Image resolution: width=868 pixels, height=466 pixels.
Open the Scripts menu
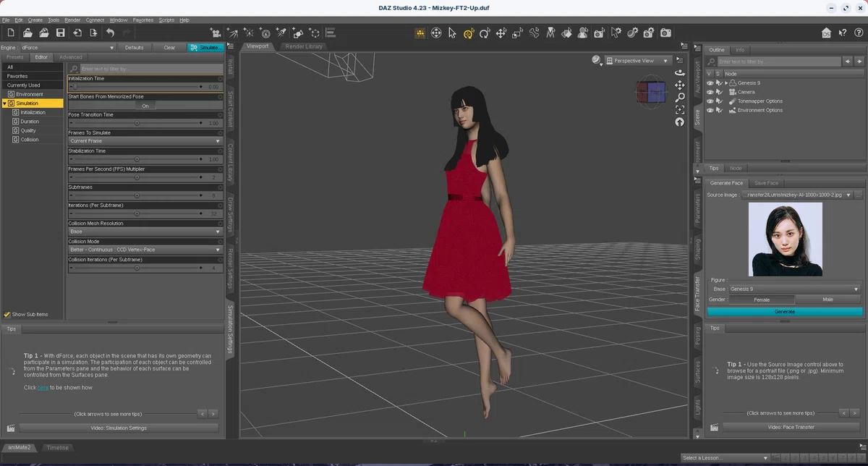[x=166, y=20]
